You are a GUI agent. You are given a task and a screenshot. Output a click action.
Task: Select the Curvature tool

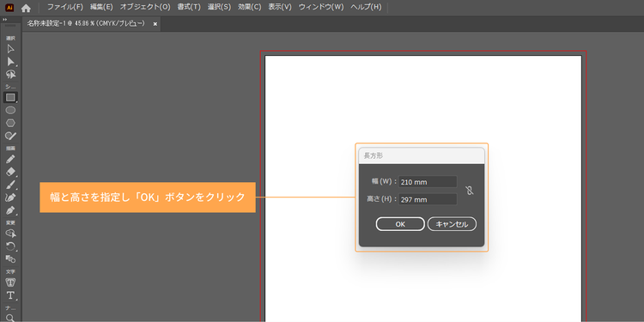point(10,197)
